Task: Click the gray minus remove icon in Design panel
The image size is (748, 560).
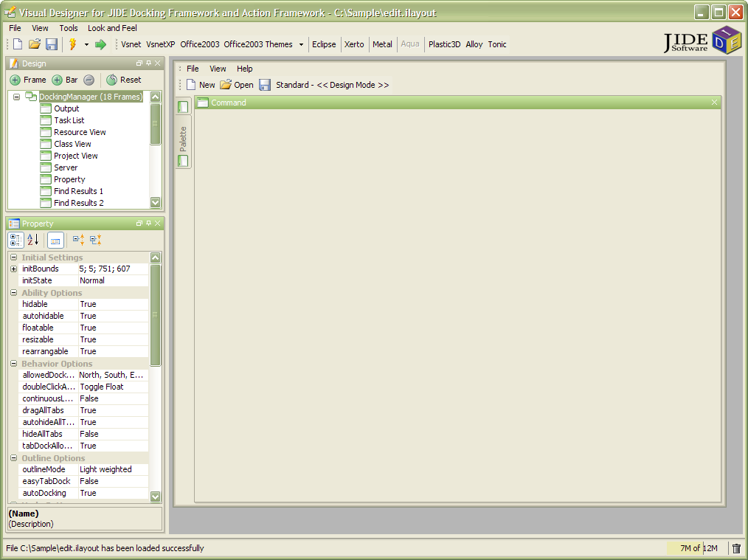Action: click(x=89, y=80)
